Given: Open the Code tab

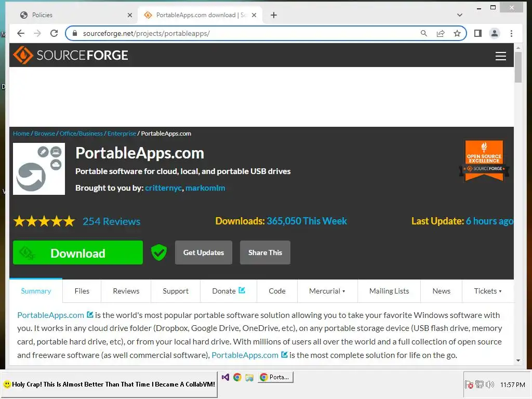Looking at the screenshot, I should (277, 291).
